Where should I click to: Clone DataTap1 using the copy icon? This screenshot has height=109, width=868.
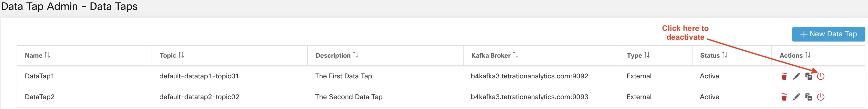tap(808, 76)
